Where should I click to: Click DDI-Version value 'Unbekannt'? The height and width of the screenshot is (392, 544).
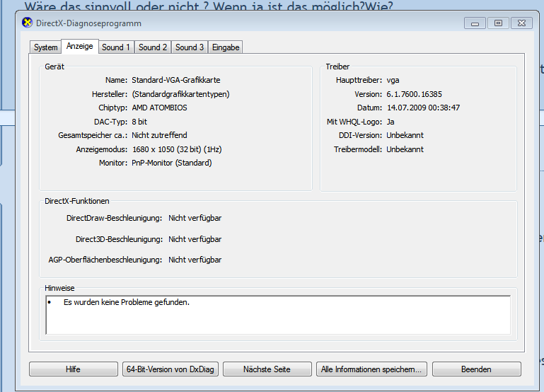click(405, 135)
